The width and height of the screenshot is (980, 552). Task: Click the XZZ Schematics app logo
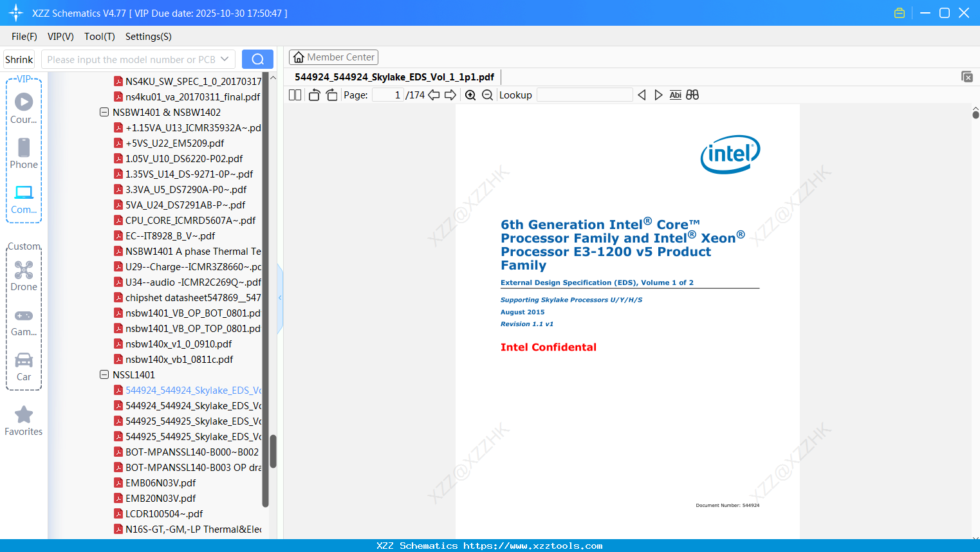[16, 13]
